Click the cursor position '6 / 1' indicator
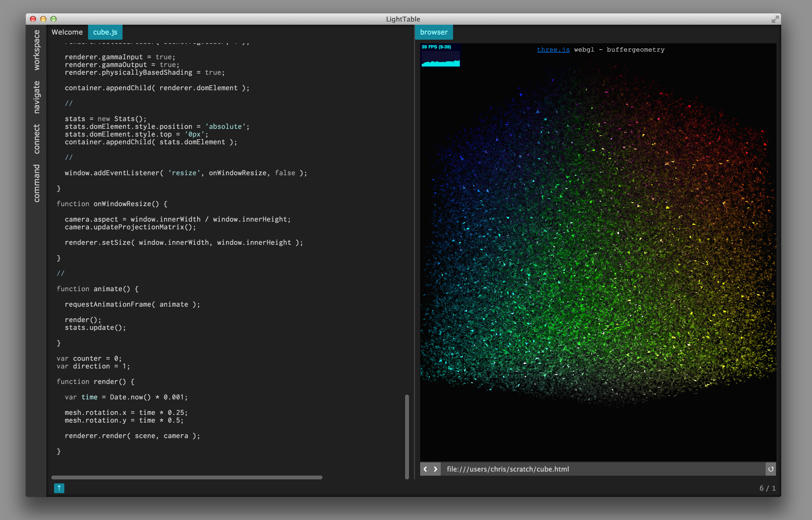This screenshot has height=520, width=812. click(767, 488)
